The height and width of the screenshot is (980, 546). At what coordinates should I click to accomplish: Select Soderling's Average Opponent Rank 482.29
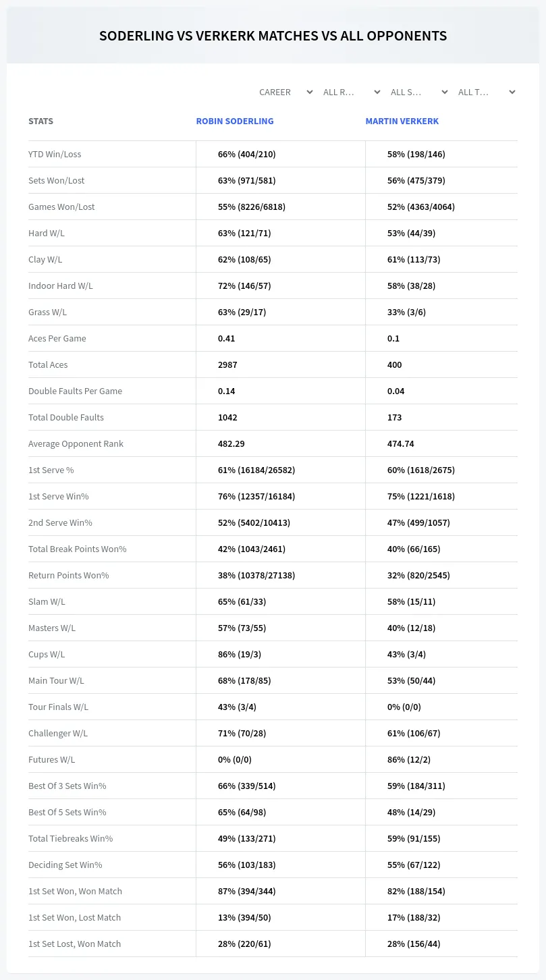tap(231, 443)
